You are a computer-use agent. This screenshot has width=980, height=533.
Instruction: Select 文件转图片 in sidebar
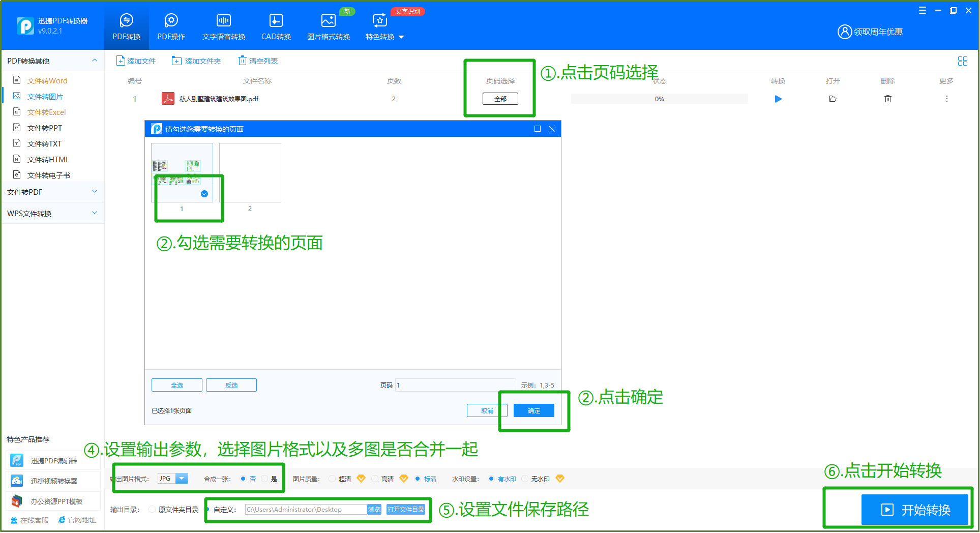[45, 96]
